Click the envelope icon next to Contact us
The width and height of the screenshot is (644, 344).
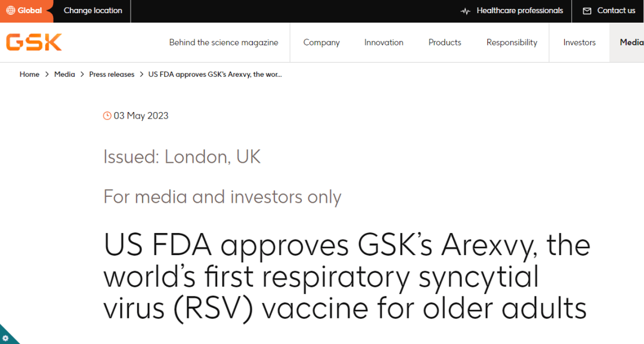(x=588, y=10)
